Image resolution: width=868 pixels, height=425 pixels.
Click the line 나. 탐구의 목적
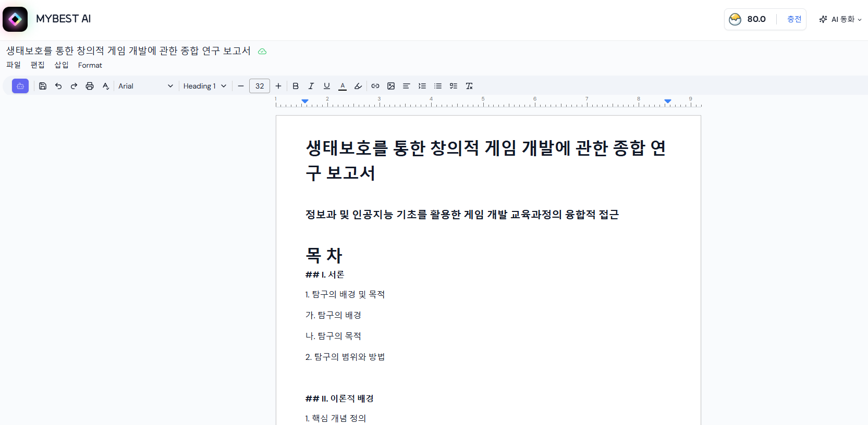[x=333, y=336]
